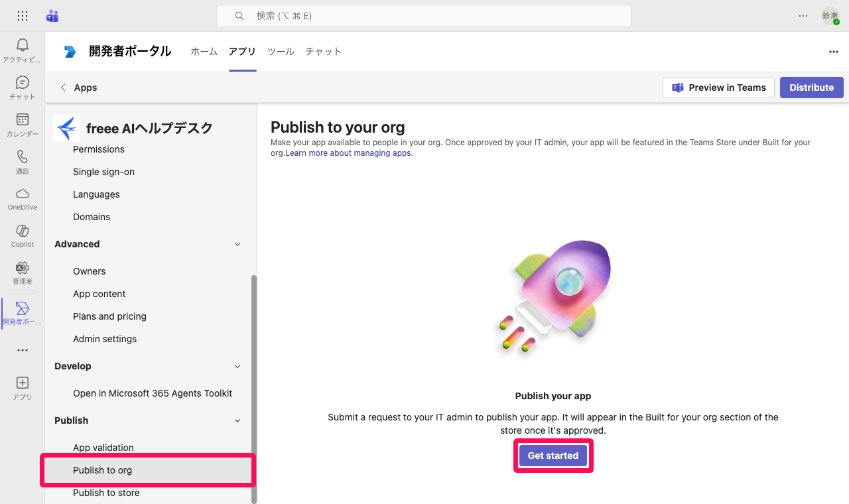Screen dimensions: 849x504
Task: Click the Get started button
Action: point(553,456)
